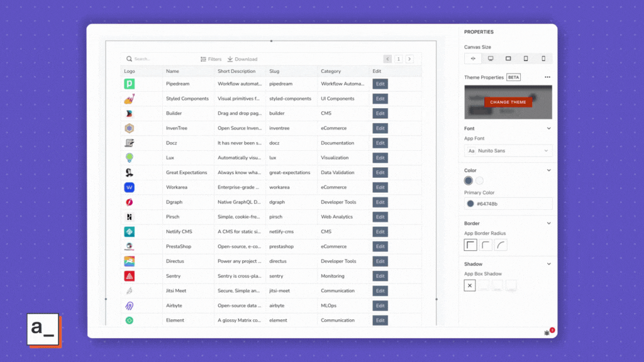Choose the large border radius option
Image resolution: width=644 pixels, height=362 pixels.
tap(501, 245)
